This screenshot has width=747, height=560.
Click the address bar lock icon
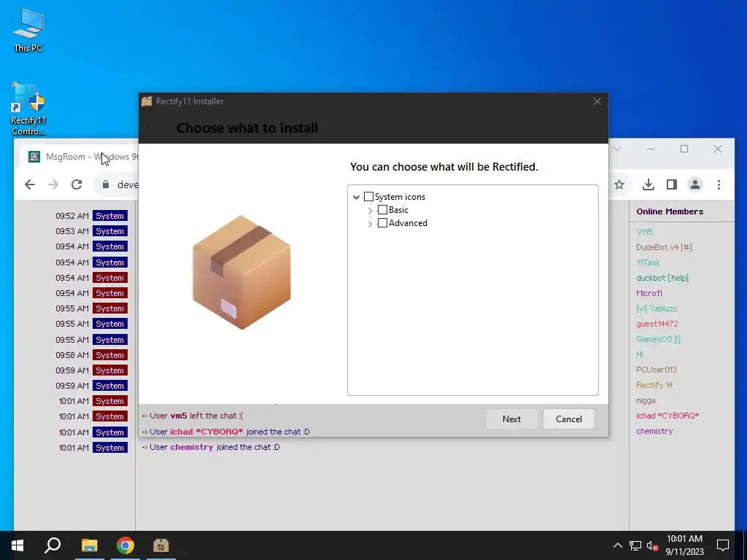[106, 184]
